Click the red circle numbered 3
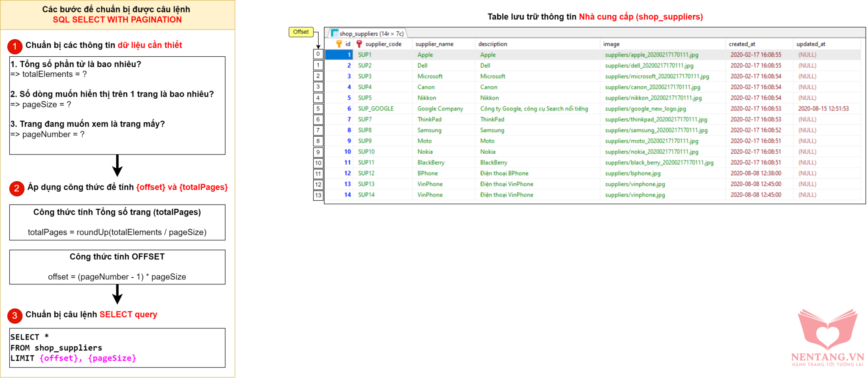 tap(15, 315)
